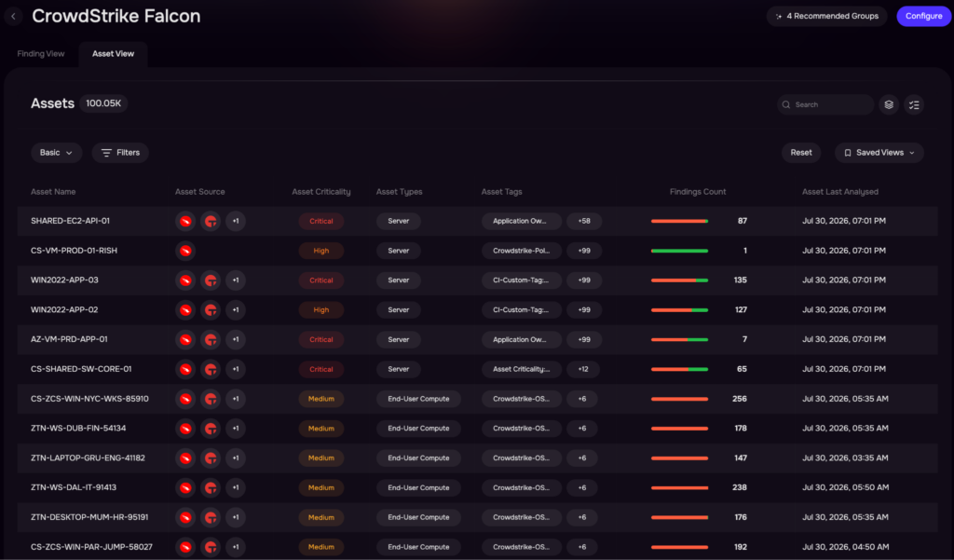Click the first red source icon for SHARED-EC2-API-01
The height and width of the screenshot is (560, 954).
[x=185, y=221]
